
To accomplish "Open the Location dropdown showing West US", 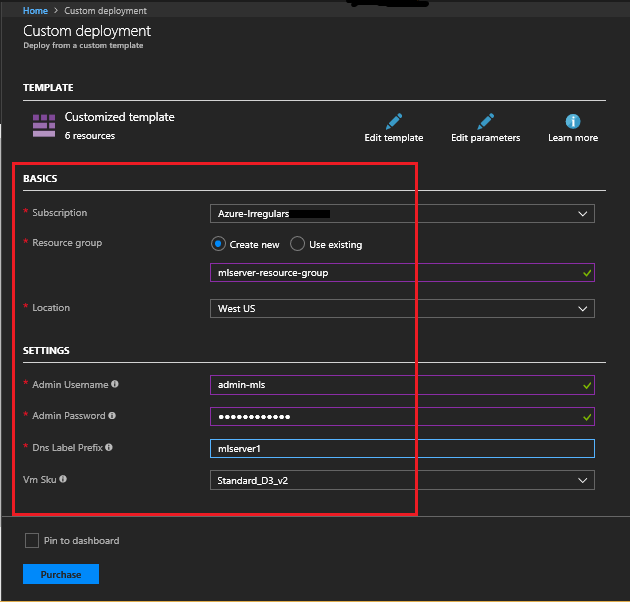I will [x=402, y=309].
